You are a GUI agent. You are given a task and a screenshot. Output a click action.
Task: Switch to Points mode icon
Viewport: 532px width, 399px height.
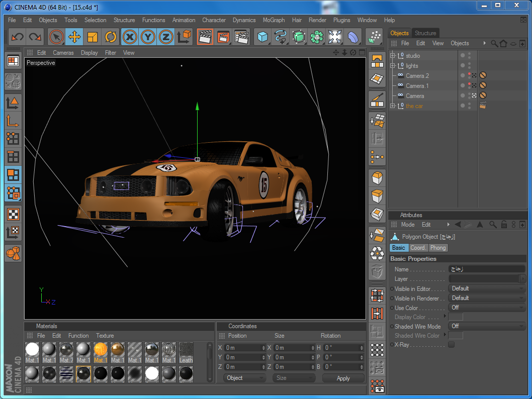[x=13, y=139]
